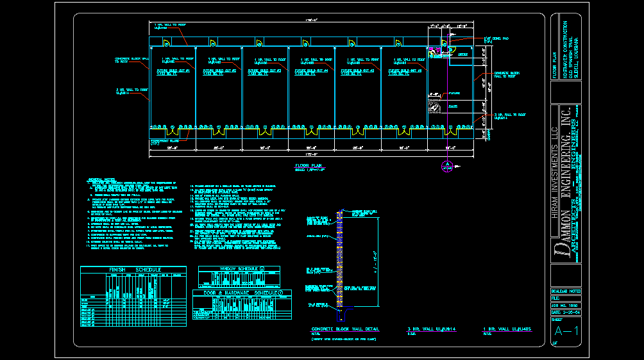644x360 pixels.
Task: Select the storefront door symbol of first unit
Action: coord(173,133)
